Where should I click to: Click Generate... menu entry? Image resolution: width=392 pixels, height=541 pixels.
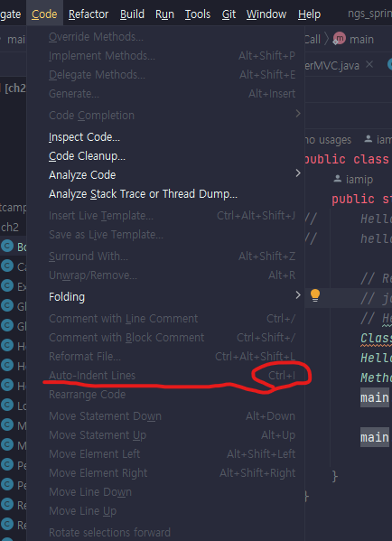[x=165, y=94]
